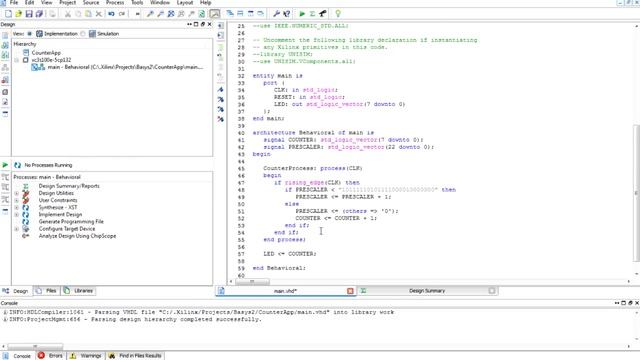Click the Open file toolbar icon
This screenshot has width=640, height=360.
pyautogui.click(x=18, y=14)
